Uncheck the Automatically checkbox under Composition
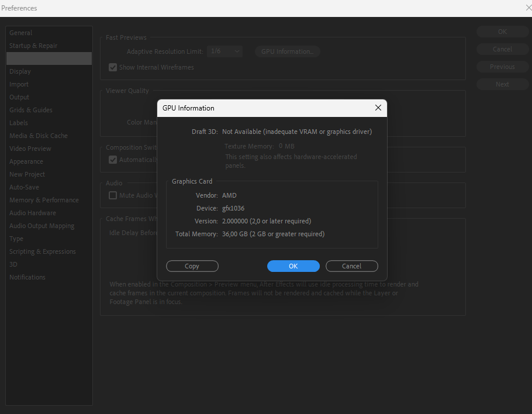 [x=112, y=159]
